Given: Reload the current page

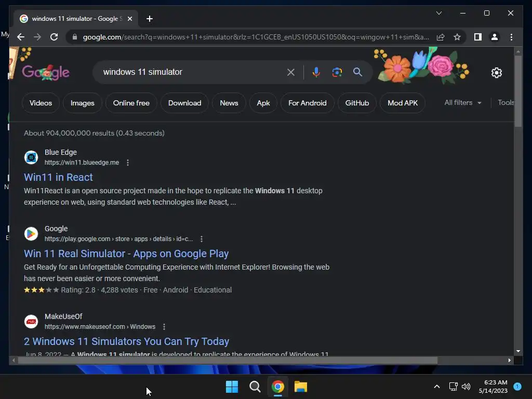Looking at the screenshot, I should click(x=54, y=37).
